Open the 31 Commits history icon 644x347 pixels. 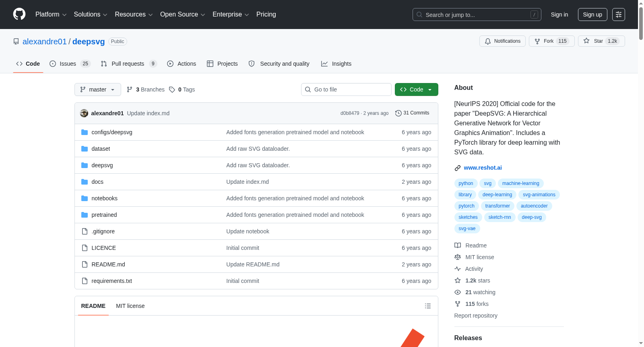pos(398,113)
